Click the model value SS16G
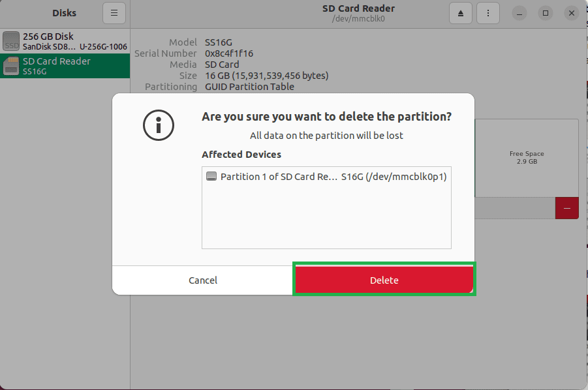Screen dimensions: 588x390 tap(218, 42)
